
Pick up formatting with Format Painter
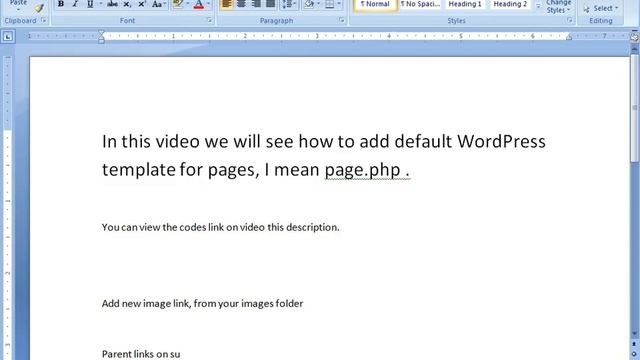point(39,8)
